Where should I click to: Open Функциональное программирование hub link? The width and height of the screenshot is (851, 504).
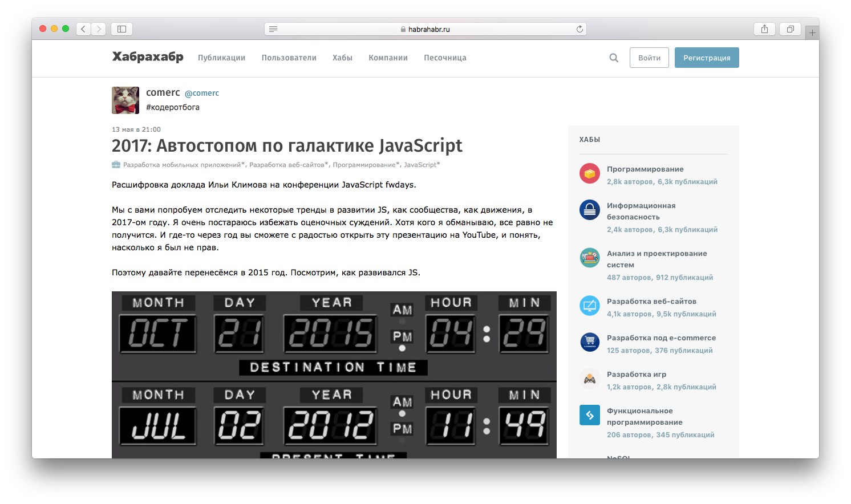645,417
